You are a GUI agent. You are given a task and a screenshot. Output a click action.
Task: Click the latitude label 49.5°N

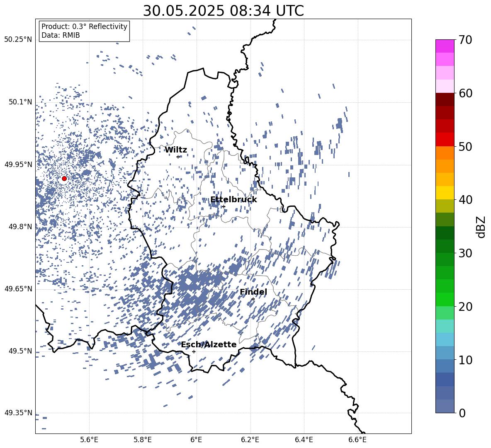pos(20,351)
